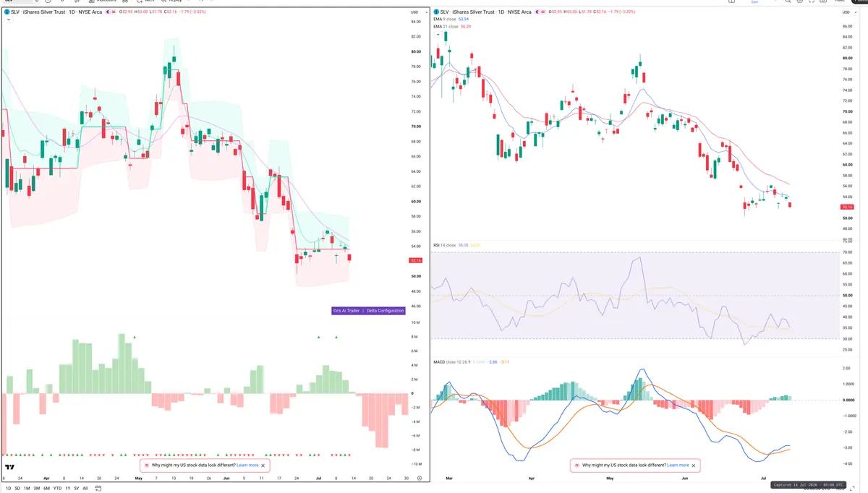The height and width of the screenshot is (493, 868).
Task: Select 3M time range
Action: click(x=37, y=488)
